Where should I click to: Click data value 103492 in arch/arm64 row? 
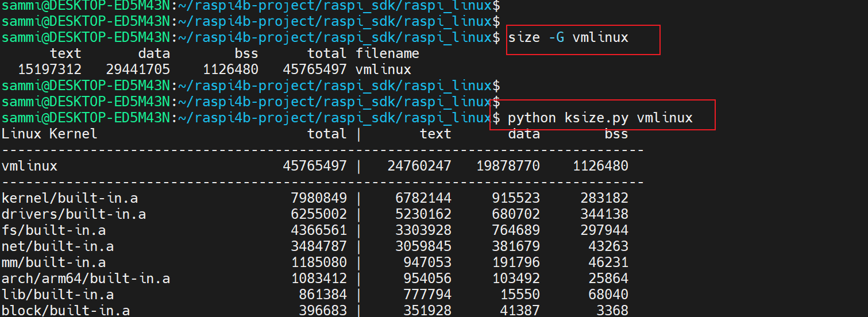pos(516,279)
